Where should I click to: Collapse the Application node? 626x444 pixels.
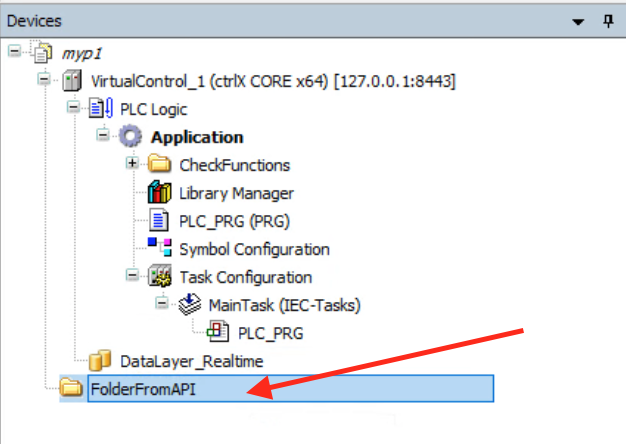click(x=103, y=135)
